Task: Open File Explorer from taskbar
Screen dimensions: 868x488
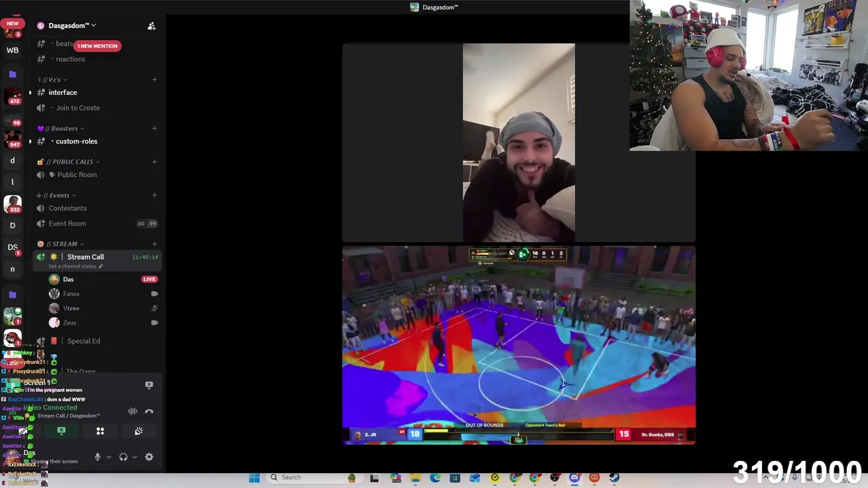Action: pyautogui.click(x=415, y=478)
